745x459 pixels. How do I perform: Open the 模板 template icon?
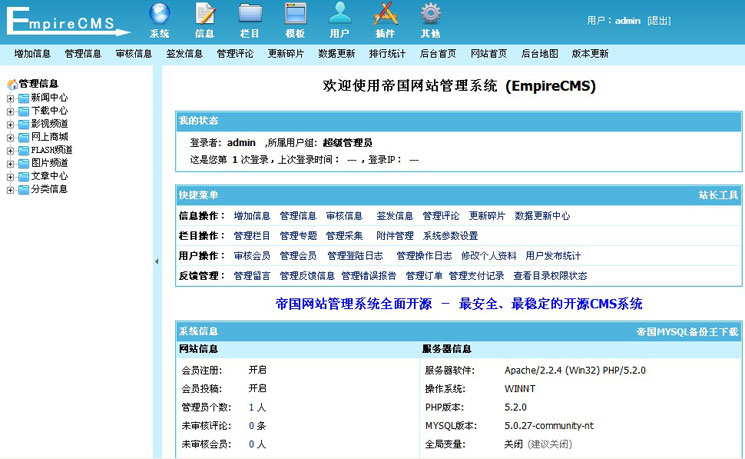click(x=295, y=14)
